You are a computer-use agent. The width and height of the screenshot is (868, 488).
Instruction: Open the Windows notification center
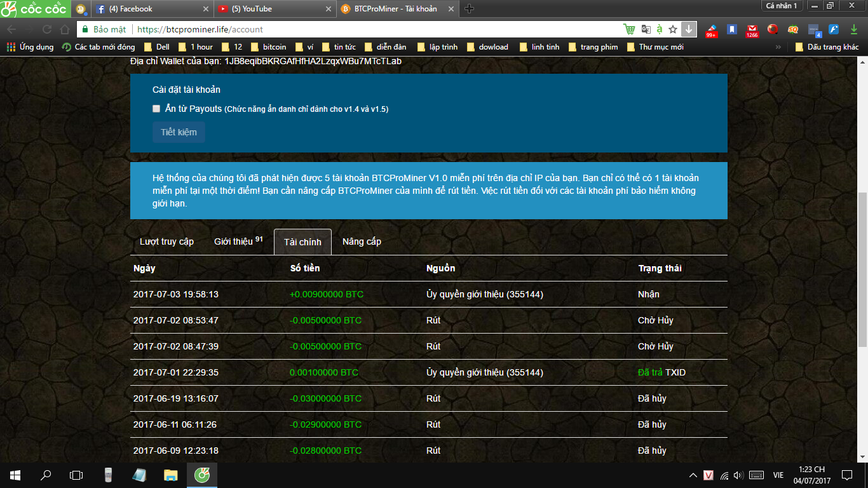point(847,475)
